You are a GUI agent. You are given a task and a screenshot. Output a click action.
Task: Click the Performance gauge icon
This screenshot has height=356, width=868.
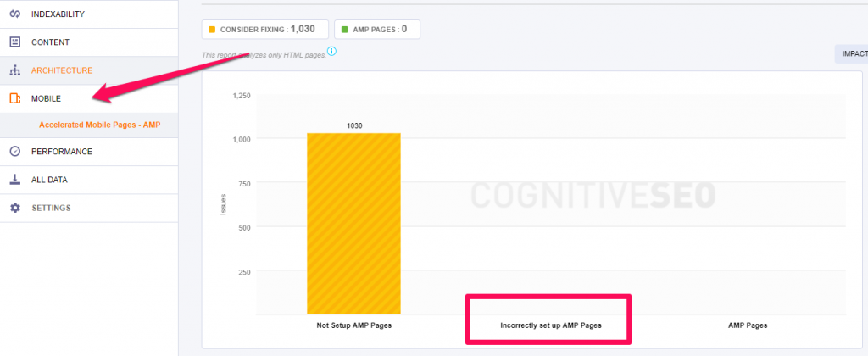(15, 151)
